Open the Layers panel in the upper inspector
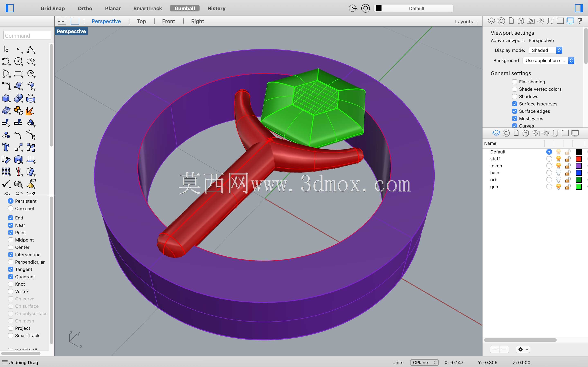 pyautogui.click(x=491, y=21)
